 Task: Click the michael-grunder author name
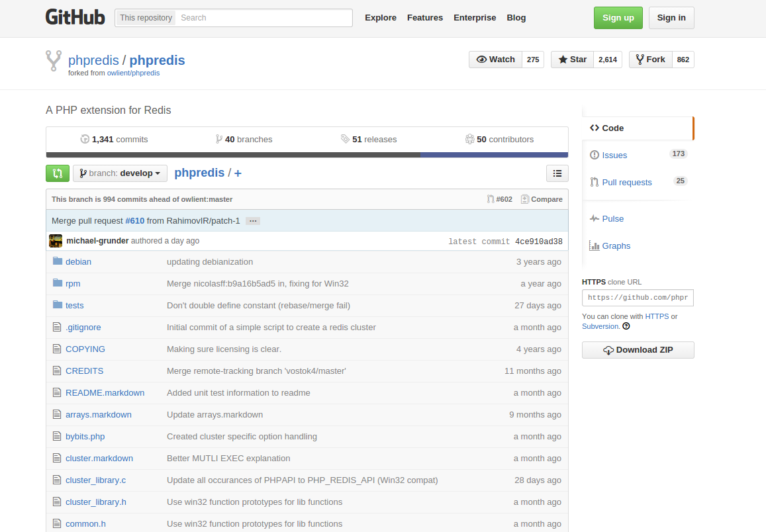[97, 241]
